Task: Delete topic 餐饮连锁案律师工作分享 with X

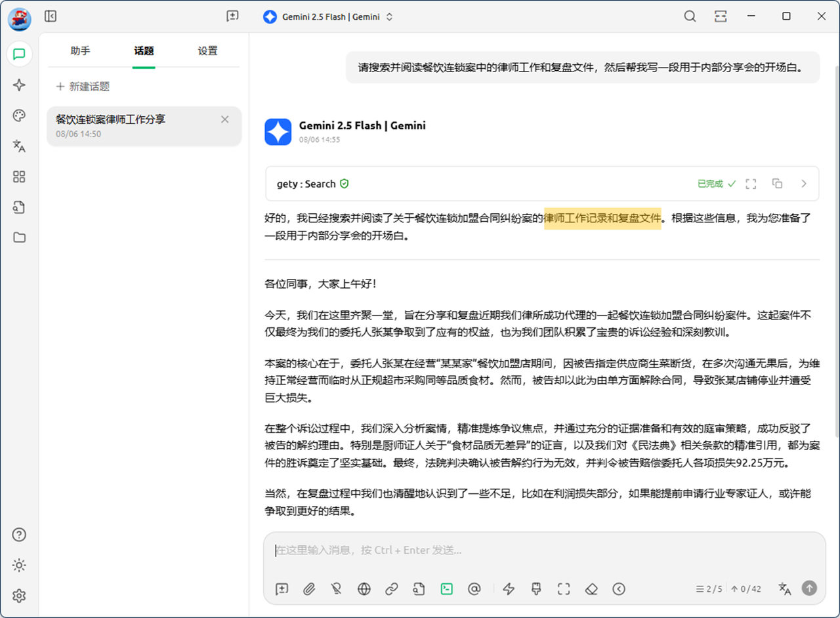Action: pyautogui.click(x=225, y=119)
